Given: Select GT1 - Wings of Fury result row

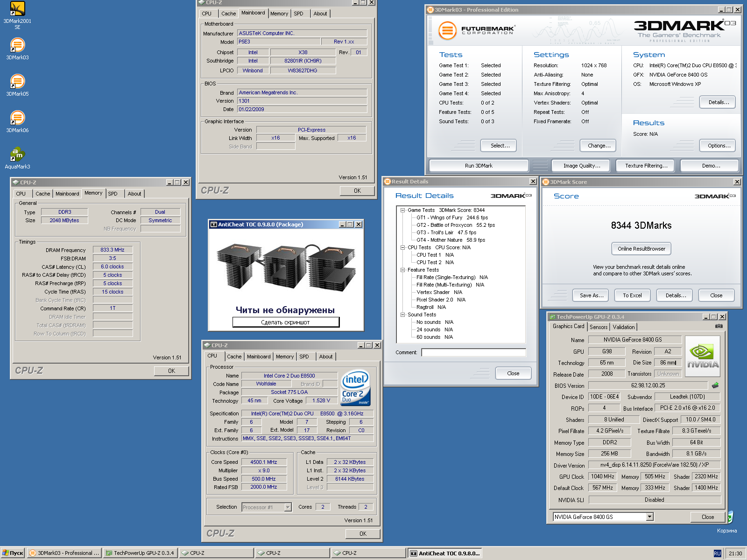Looking at the screenshot, I should (452, 217).
